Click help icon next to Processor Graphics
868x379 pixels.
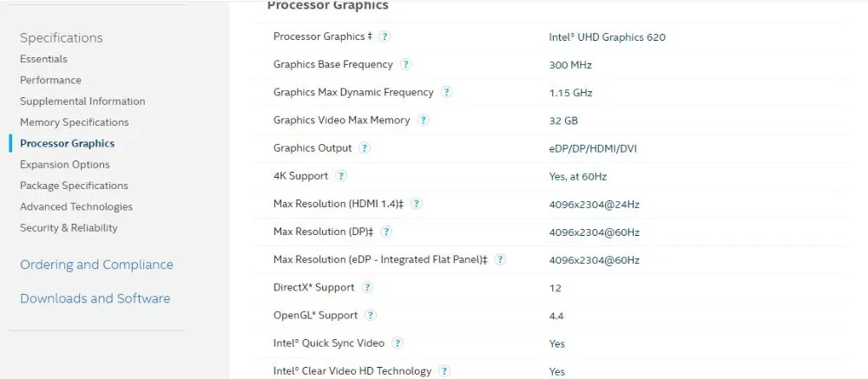point(385,36)
